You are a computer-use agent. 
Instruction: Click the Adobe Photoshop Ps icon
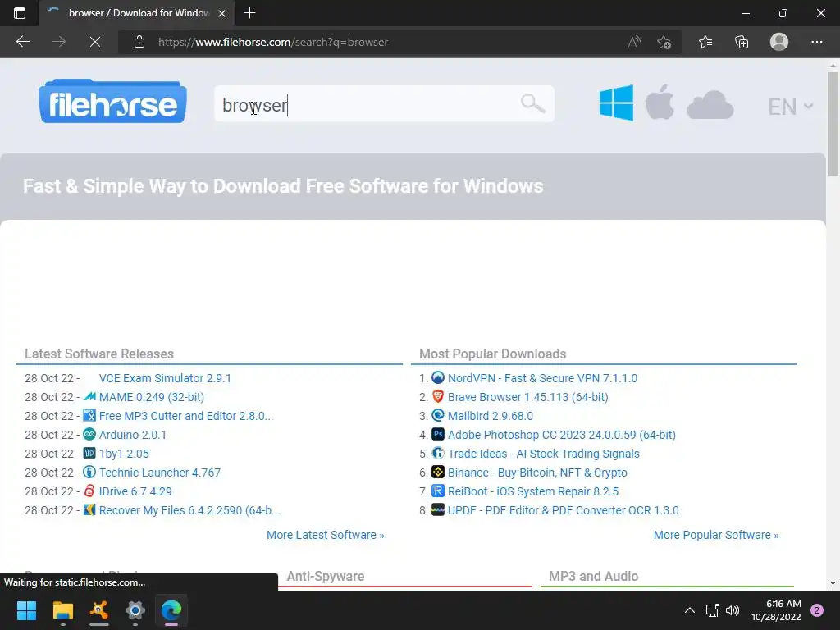click(438, 434)
